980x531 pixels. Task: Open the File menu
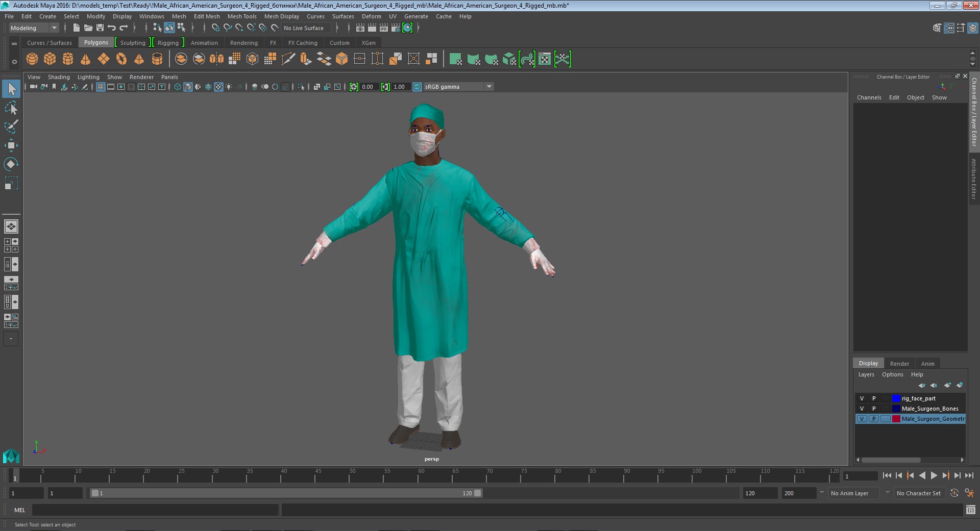pyautogui.click(x=9, y=16)
